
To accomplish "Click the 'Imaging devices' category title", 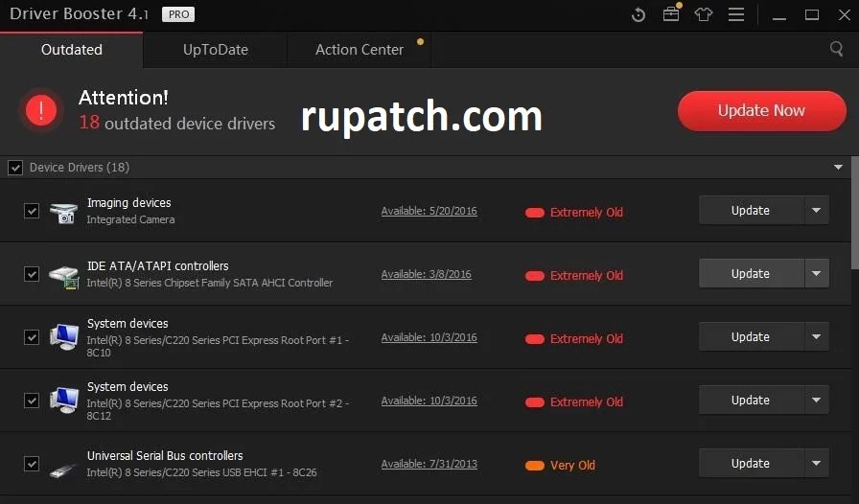I will coord(128,203).
